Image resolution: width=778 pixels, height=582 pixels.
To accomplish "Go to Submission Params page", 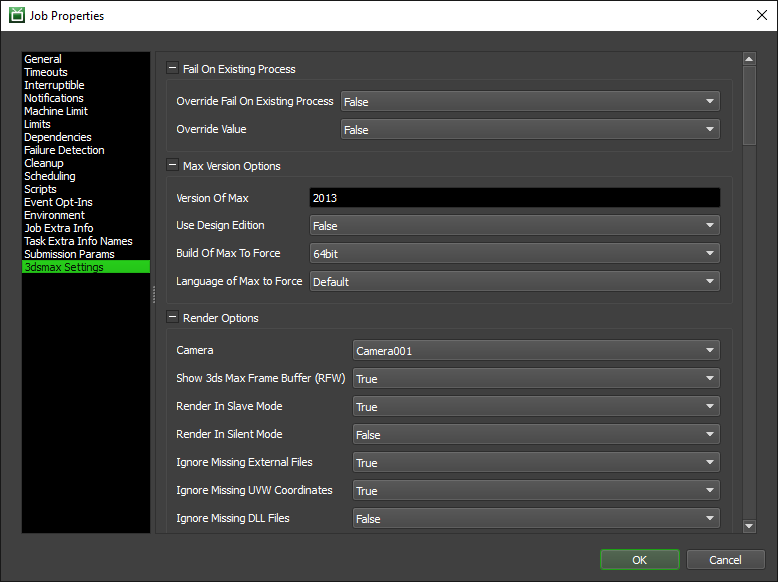I will coord(69,254).
